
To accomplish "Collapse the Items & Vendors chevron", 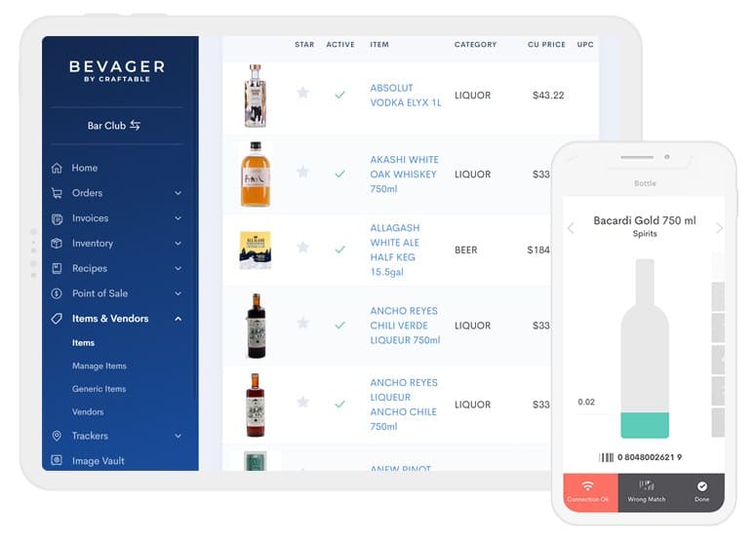I will pos(178,319).
